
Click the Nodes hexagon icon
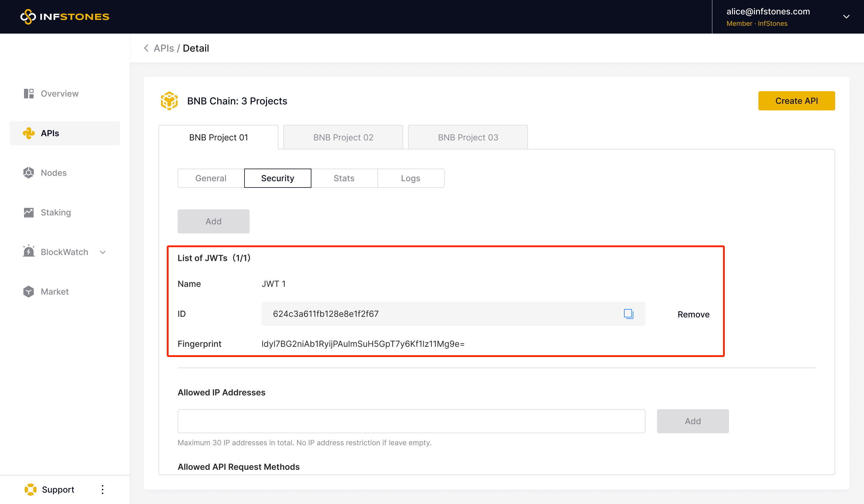coord(29,173)
